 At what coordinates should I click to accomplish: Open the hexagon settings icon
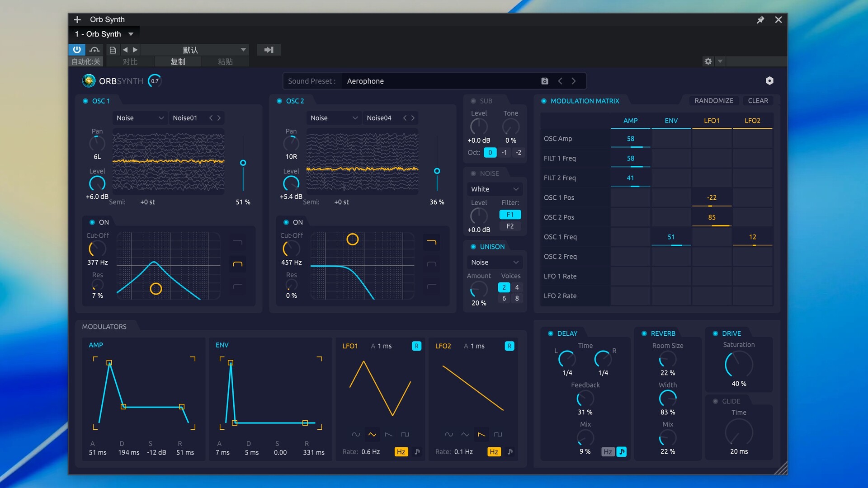point(769,81)
